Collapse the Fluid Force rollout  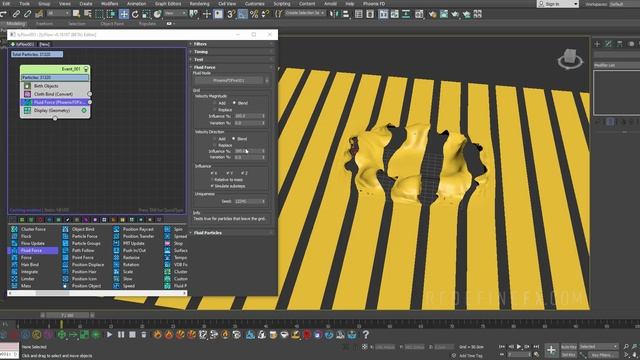tap(231, 67)
